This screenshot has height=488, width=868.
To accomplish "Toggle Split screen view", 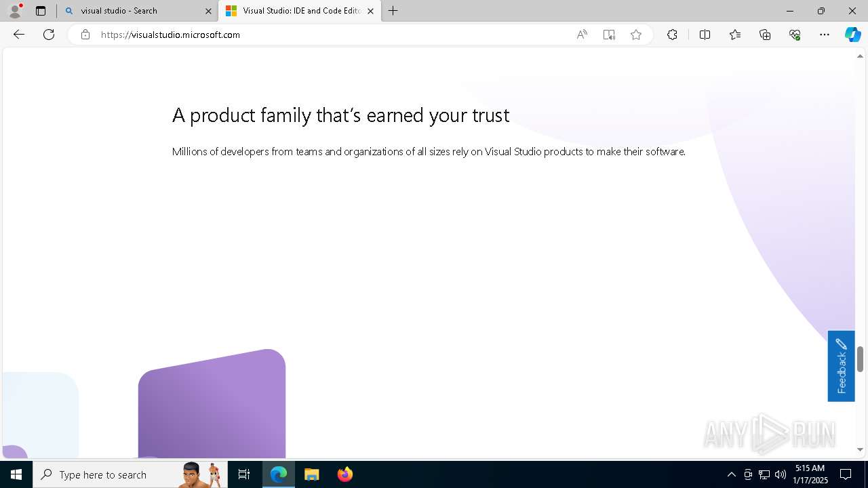I will click(705, 35).
